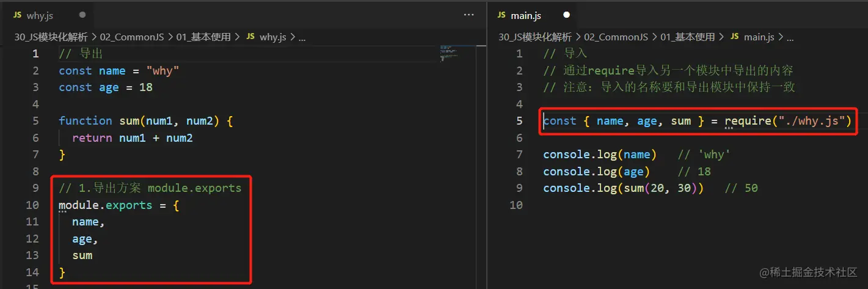
Task: Expand trailing ellipsis breadcrumb after main.js
Action: 790,37
